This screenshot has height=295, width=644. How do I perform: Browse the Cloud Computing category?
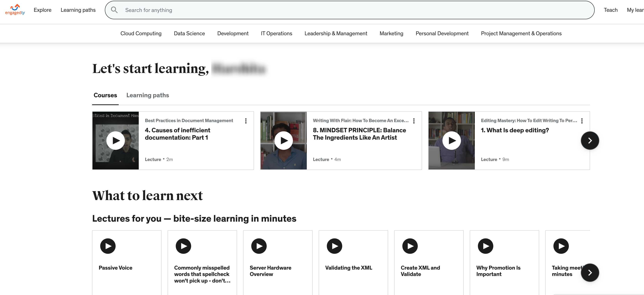[x=141, y=34]
